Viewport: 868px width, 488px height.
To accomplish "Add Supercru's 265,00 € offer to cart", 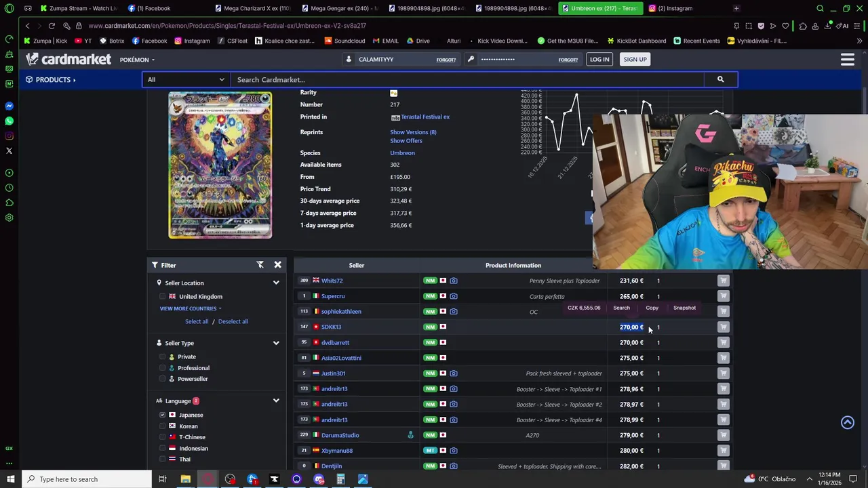I will click(x=723, y=296).
